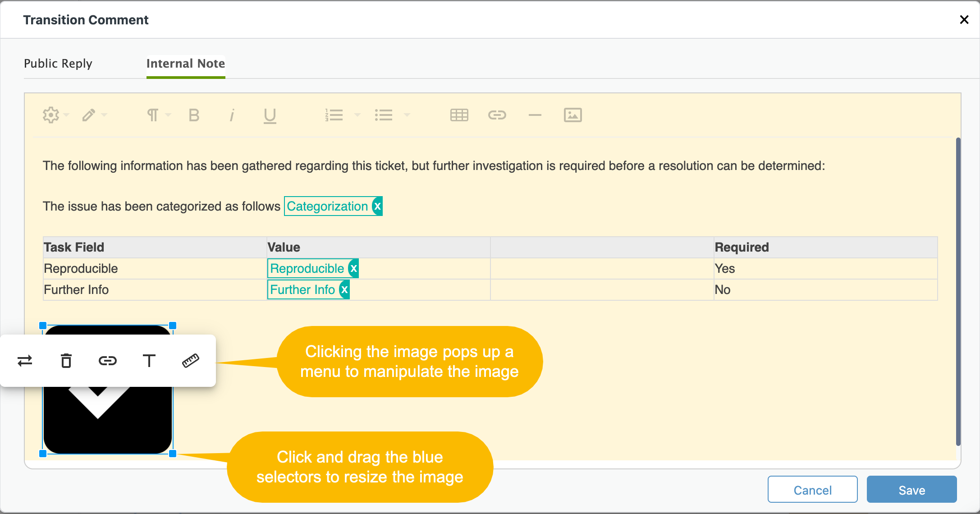Toggle bold formatting
Viewport: 980px width, 514px height.
click(194, 115)
